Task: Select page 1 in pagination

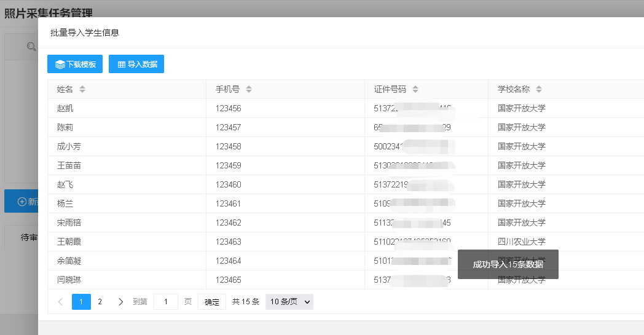Action: (x=81, y=302)
